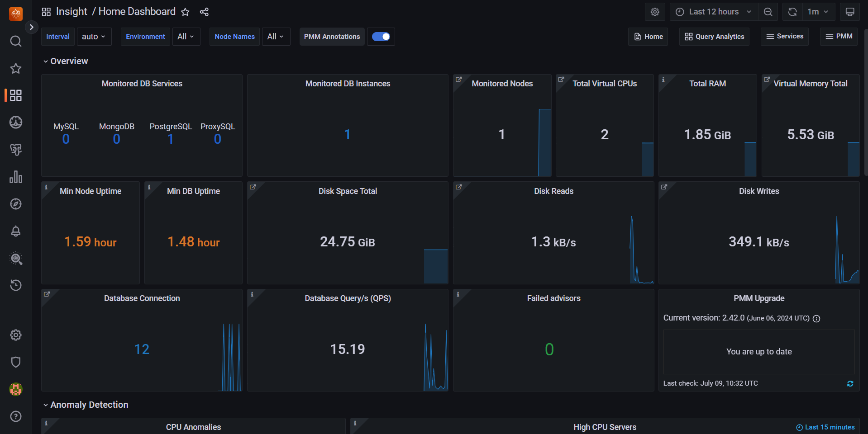
Task: Share the dashboard via share icon
Action: tap(204, 12)
